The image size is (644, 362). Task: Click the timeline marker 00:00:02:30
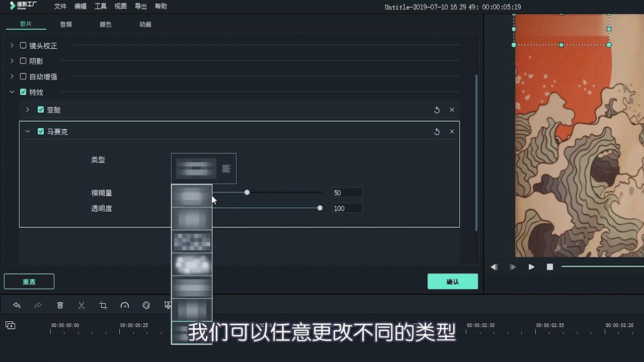coord(480,325)
